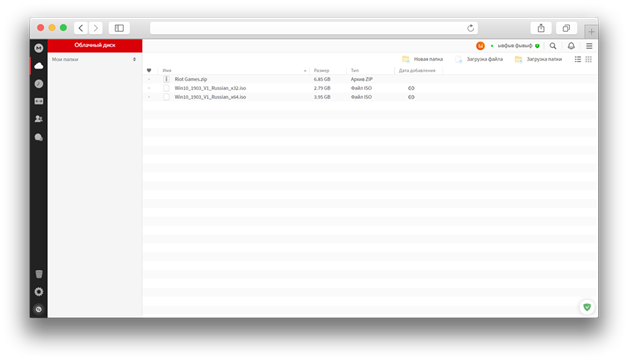This screenshot has height=360, width=628.
Task: Click the link icon on the x64.iso row
Action: point(411,97)
